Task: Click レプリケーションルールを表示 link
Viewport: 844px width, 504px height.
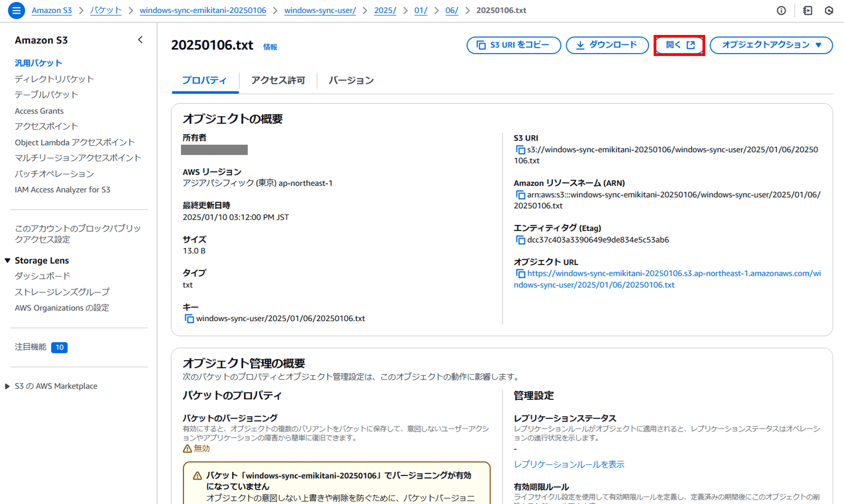Action: click(569, 465)
